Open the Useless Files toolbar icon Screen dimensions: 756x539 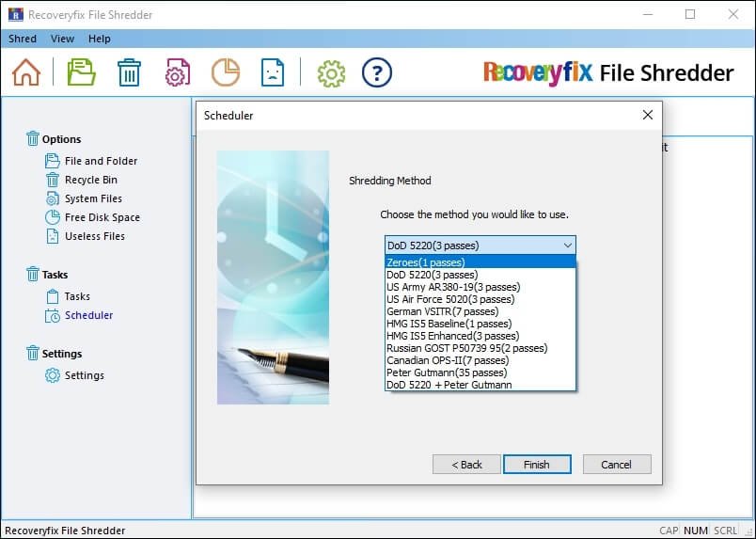[x=273, y=72]
